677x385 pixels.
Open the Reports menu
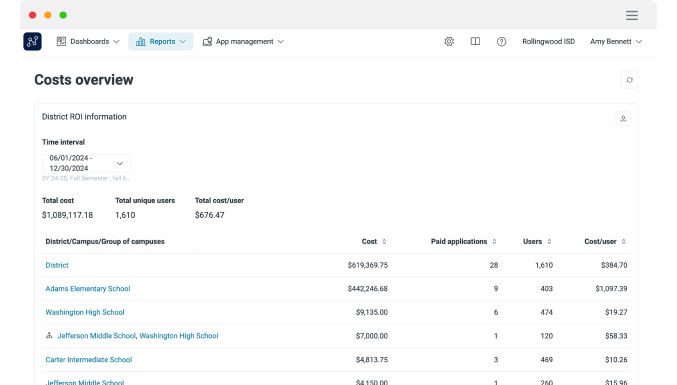[161, 41]
